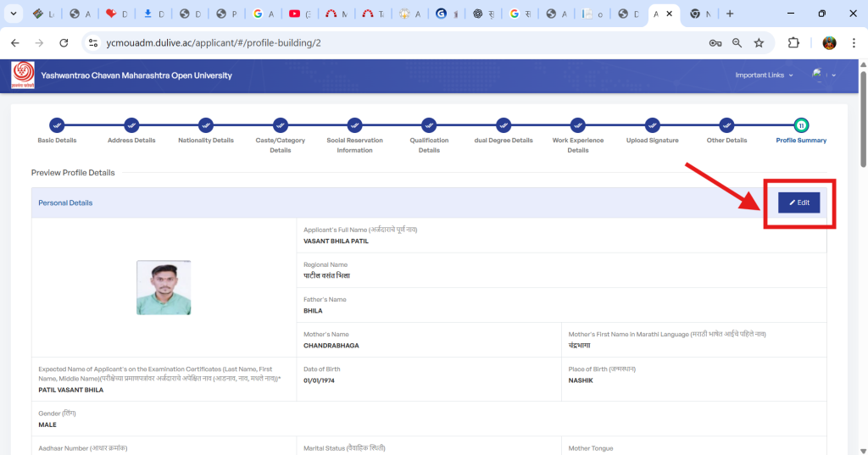Image resolution: width=868 pixels, height=455 pixels.
Task: Click the Basic Details step circle
Action: pos(57,125)
